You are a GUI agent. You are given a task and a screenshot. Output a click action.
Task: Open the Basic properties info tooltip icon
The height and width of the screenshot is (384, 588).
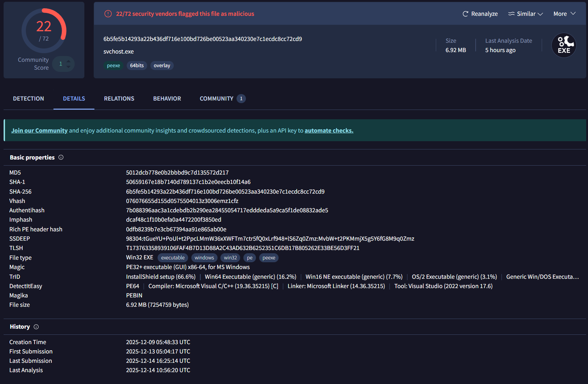point(61,157)
